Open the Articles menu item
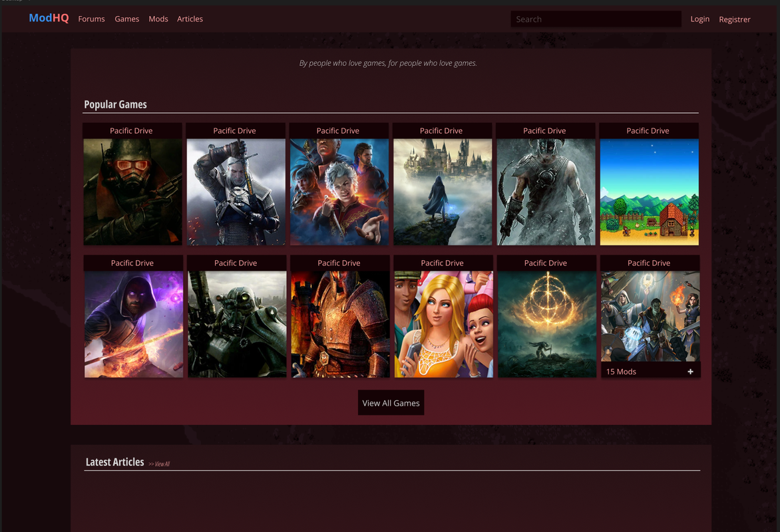The width and height of the screenshot is (780, 532). pyautogui.click(x=190, y=19)
